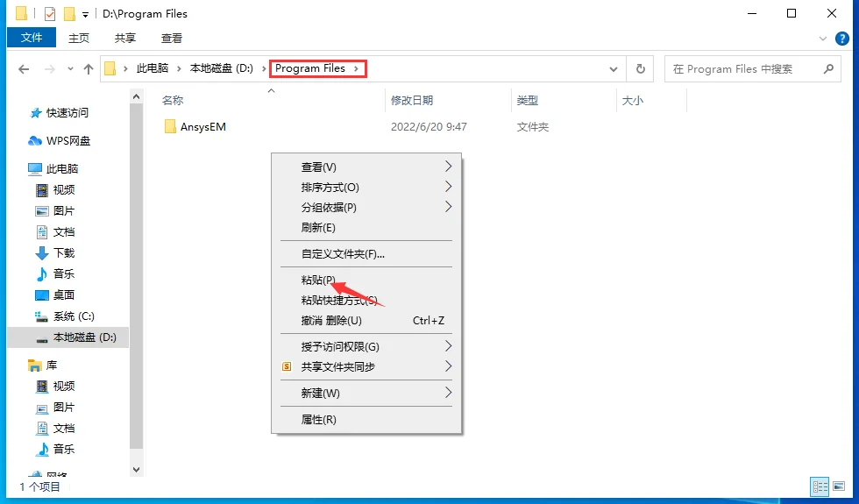Viewport: 859px width, 504px height.
Task: Click the New Folder icon in title bar
Action: [69, 14]
